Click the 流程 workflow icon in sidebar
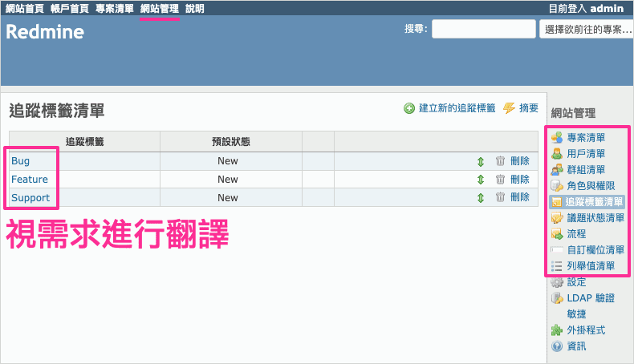 pyautogui.click(x=557, y=234)
